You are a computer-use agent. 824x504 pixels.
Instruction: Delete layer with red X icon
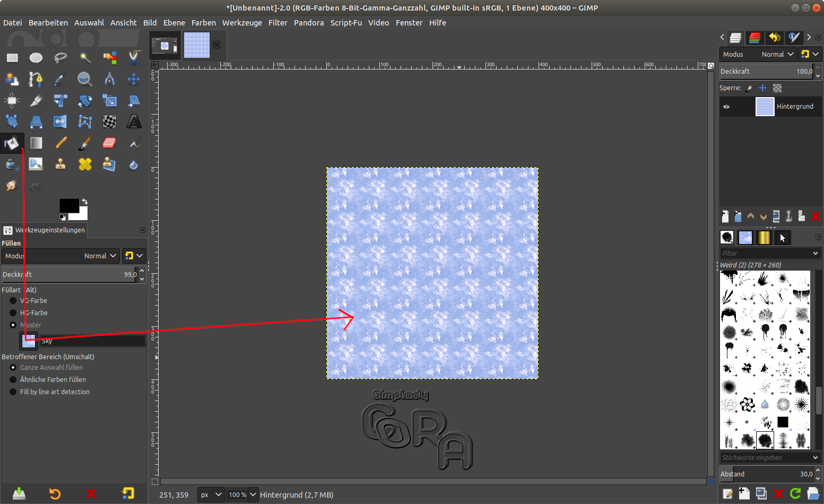pos(816,216)
